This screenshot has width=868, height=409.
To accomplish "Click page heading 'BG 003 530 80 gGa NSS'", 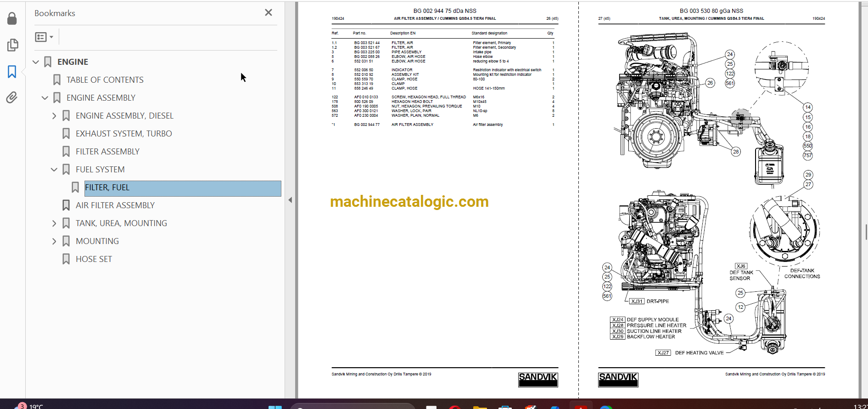I will click(x=711, y=11).
